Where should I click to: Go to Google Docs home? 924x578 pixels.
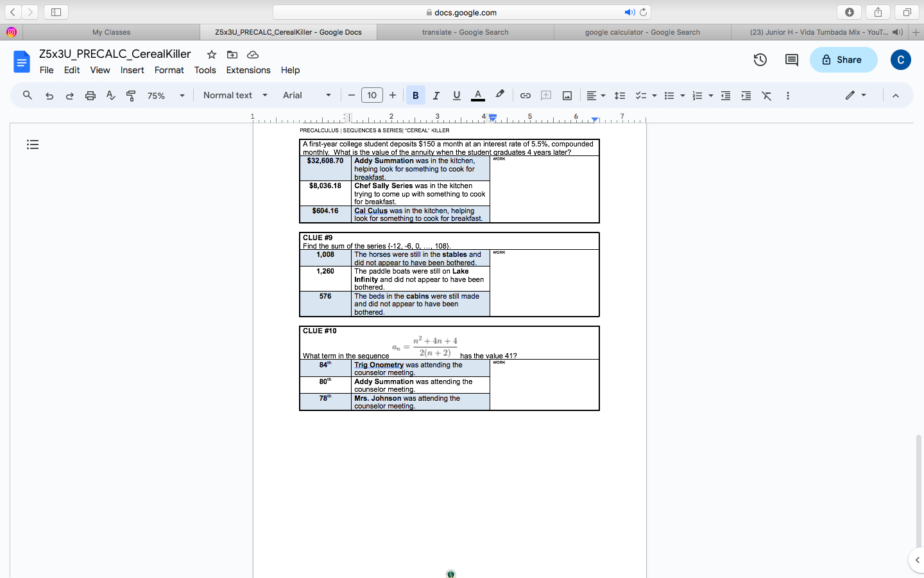point(22,62)
